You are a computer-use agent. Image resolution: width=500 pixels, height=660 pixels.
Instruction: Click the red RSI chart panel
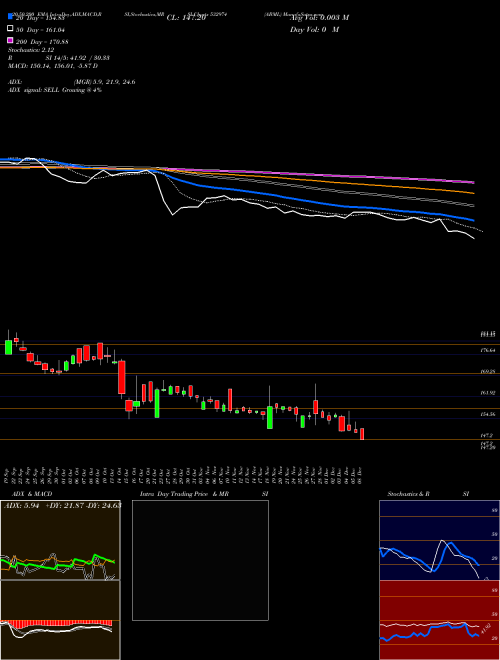[x=439, y=620]
